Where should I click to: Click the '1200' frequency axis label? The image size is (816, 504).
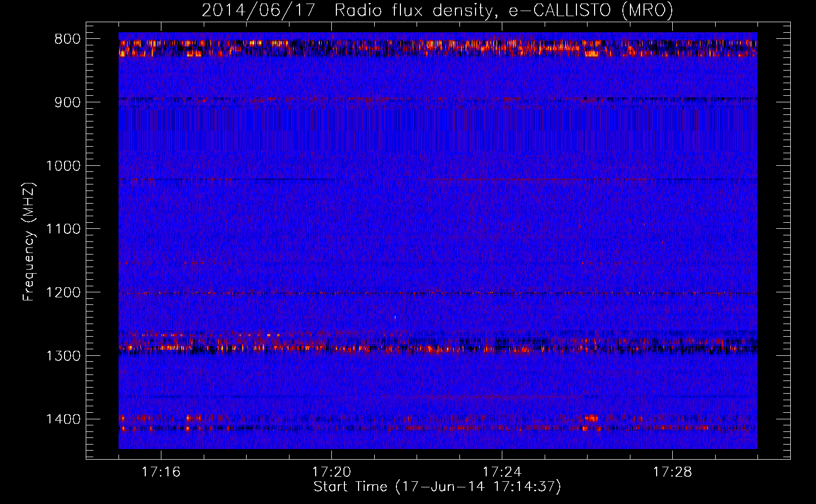tap(63, 293)
